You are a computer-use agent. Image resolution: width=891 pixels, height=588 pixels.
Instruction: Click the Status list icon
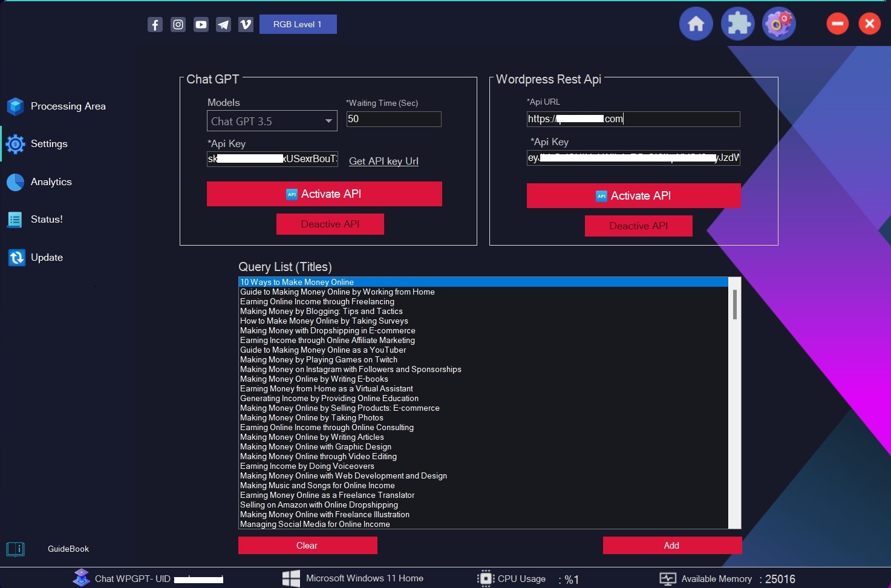click(x=15, y=220)
